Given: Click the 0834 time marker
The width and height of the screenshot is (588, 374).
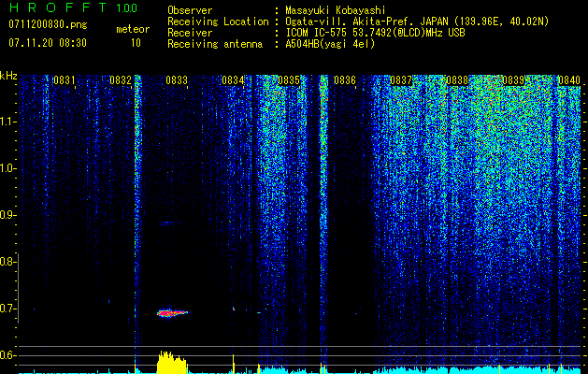Looking at the screenshot, I should coord(233,80).
